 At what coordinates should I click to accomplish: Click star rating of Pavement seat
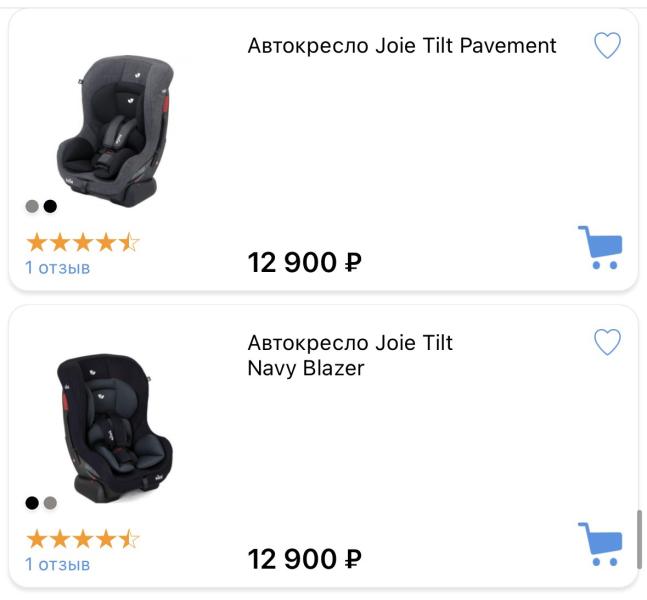pyautogui.click(x=83, y=242)
